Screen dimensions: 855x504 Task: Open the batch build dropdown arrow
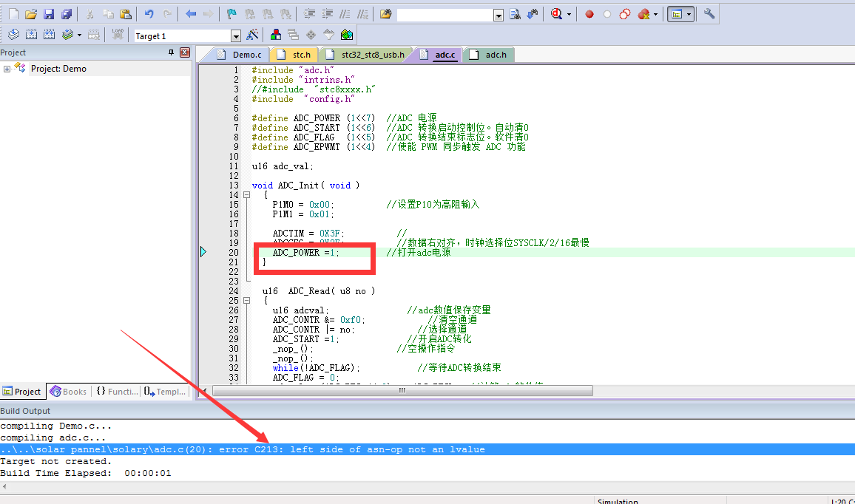click(x=80, y=35)
